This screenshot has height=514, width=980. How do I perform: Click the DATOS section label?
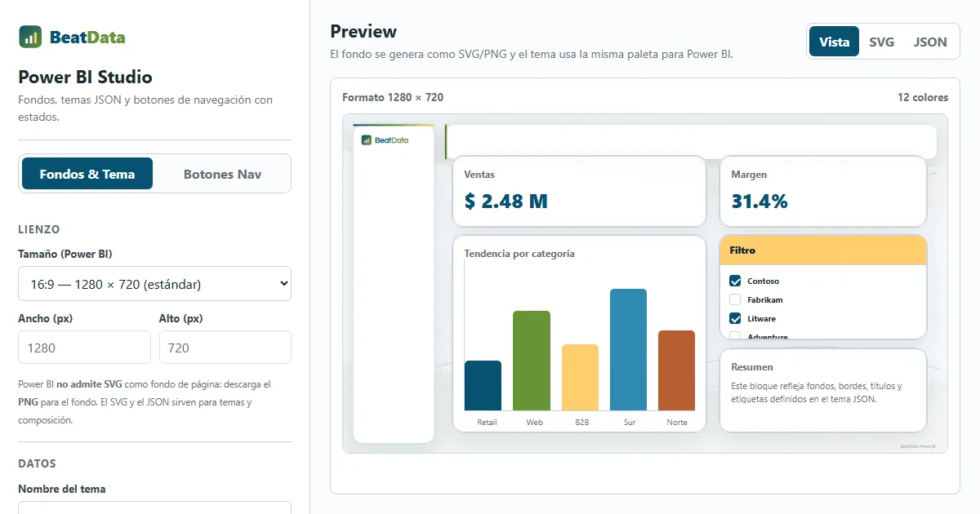[x=37, y=463]
